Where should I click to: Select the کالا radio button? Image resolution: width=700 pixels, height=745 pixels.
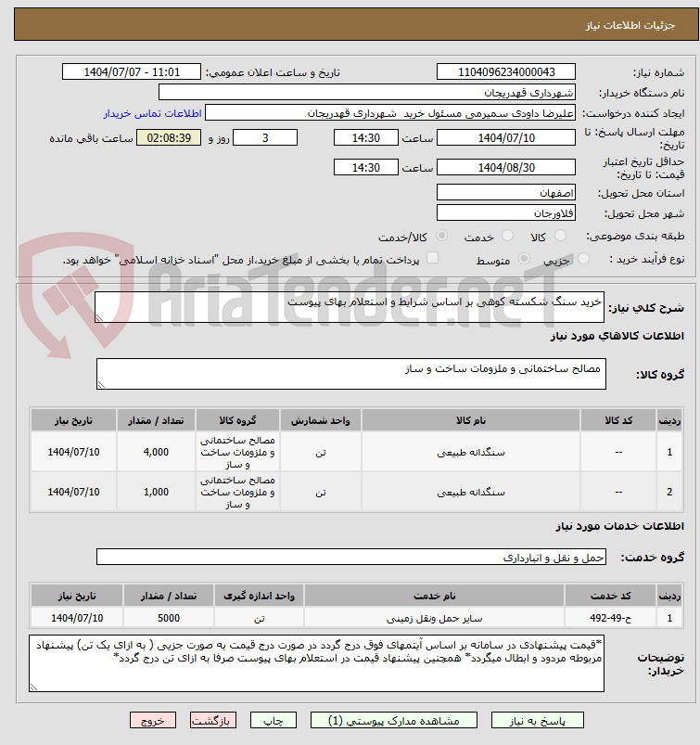[560, 235]
